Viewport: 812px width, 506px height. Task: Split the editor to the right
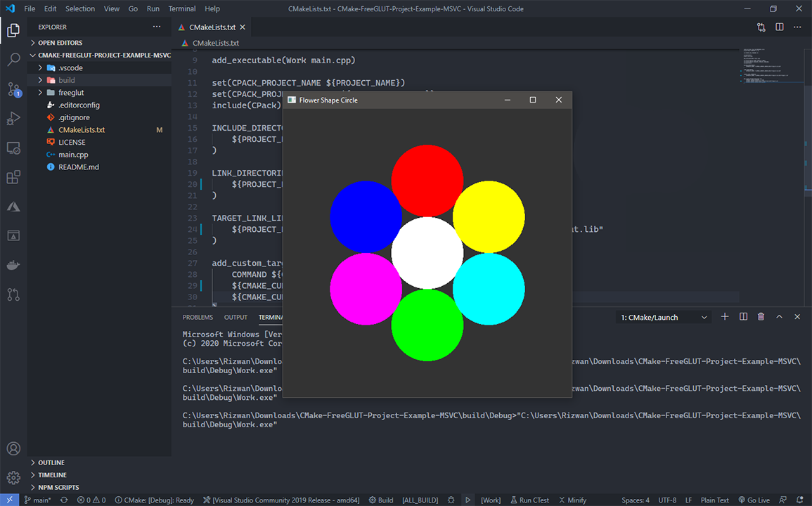point(779,27)
